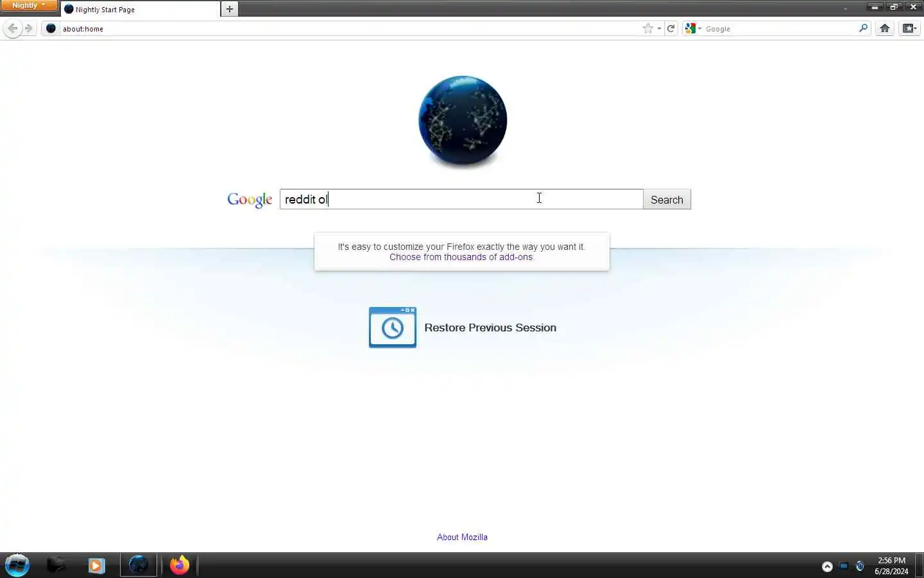
Task: Click the power tray icon
Action: 860,566
